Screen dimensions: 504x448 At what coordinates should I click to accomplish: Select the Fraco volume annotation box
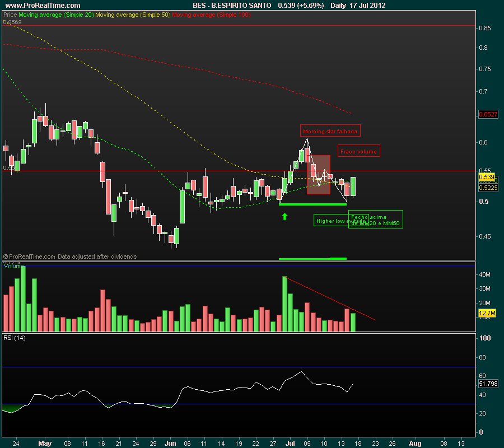tap(359, 151)
